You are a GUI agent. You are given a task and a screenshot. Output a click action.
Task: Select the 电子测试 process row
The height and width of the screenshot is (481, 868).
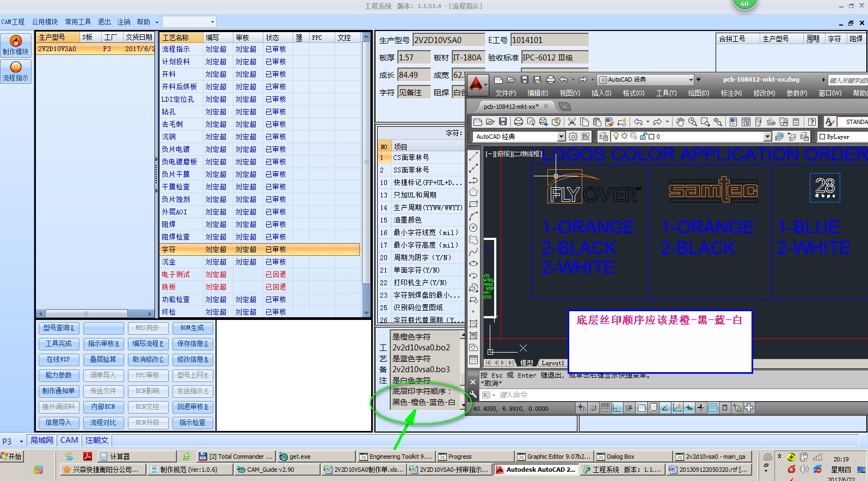click(x=260, y=274)
